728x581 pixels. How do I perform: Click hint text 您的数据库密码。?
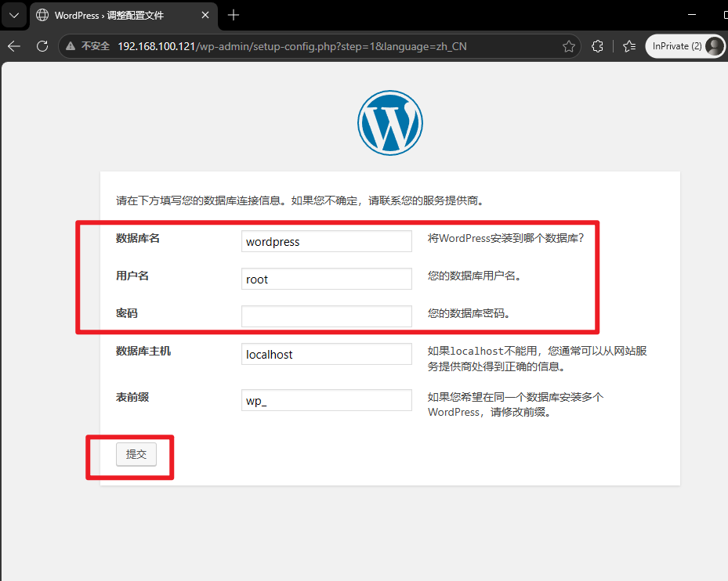point(470,313)
